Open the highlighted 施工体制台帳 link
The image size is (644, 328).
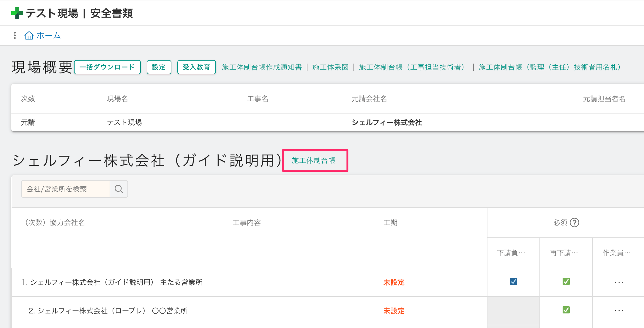click(x=313, y=160)
